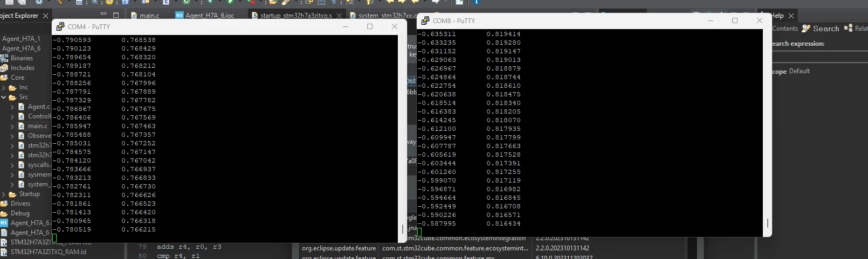Maximize the Project Explorer view
Viewport: 868px width, 259px height.
tap(116, 16)
